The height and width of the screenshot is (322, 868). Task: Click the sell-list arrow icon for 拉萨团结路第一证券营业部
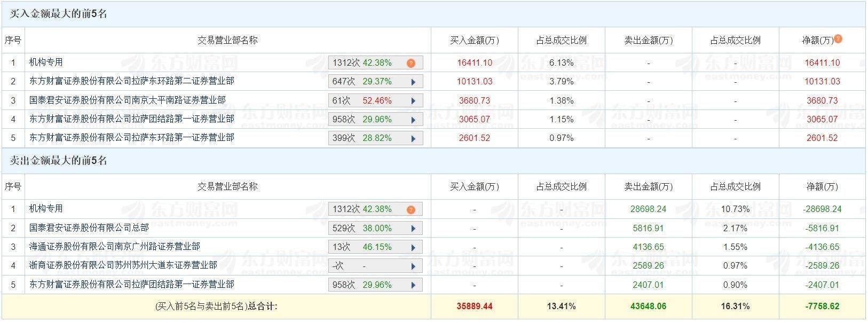(x=413, y=285)
